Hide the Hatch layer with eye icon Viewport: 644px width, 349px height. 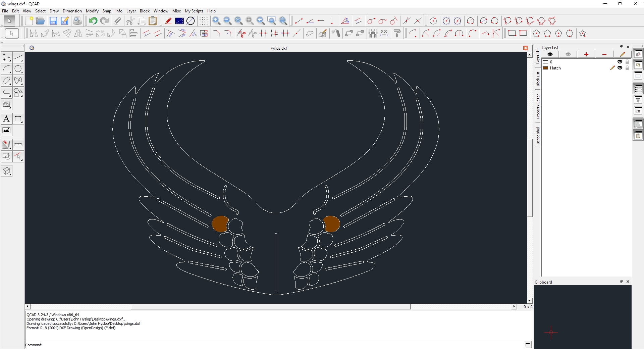[x=620, y=68]
